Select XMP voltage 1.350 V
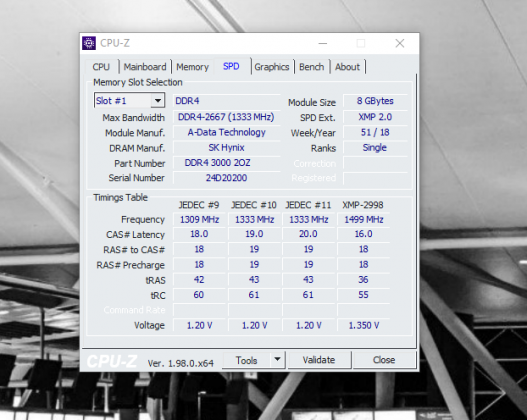The height and width of the screenshot is (420, 527). (364, 325)
